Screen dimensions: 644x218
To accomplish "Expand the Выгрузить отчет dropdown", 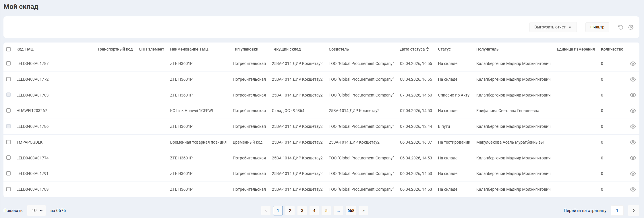I will tap(553, 27).
